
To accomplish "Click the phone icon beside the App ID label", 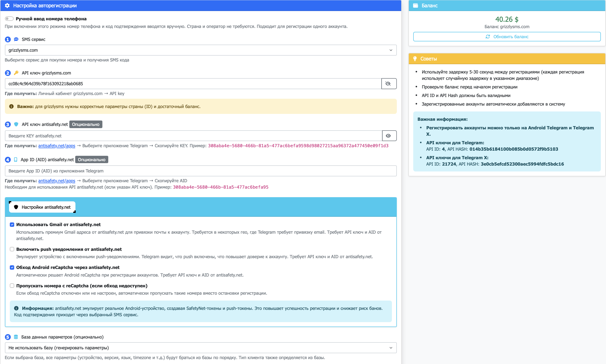I will [16, 159].
